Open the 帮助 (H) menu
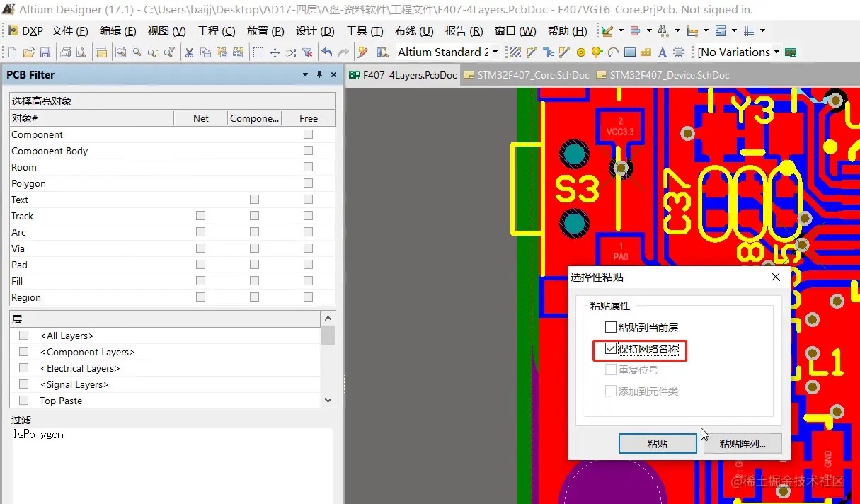This screenshot has width=860, height=504. pos(567,31)
